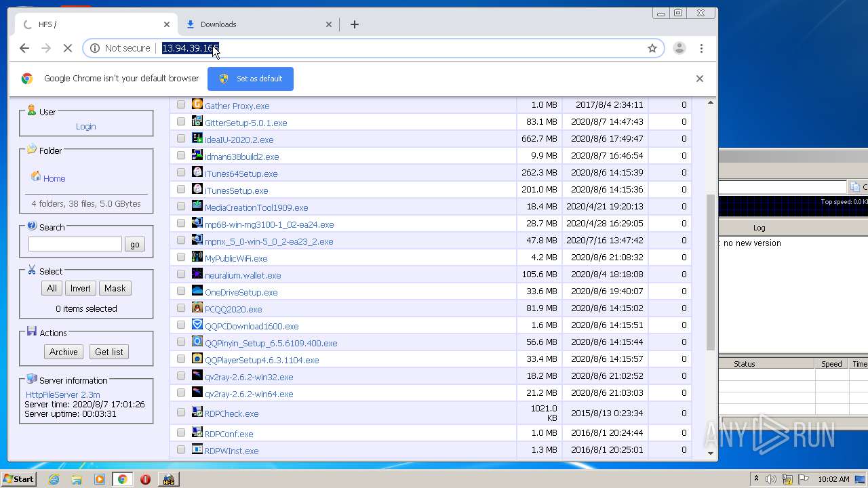Switch to the Downloads tab

point(259,24)
